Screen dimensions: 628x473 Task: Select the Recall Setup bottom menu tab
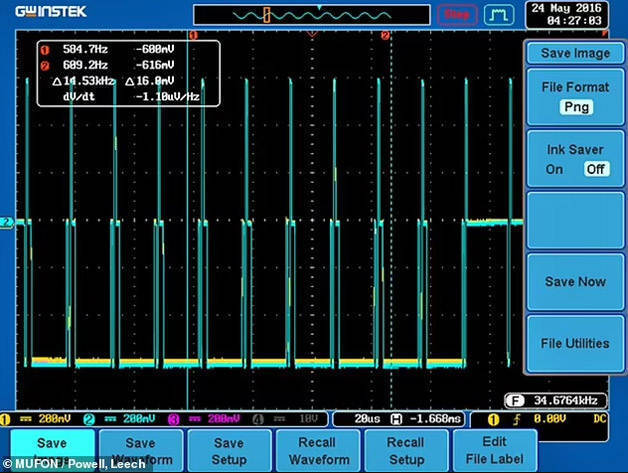click(x=406, y=450)
